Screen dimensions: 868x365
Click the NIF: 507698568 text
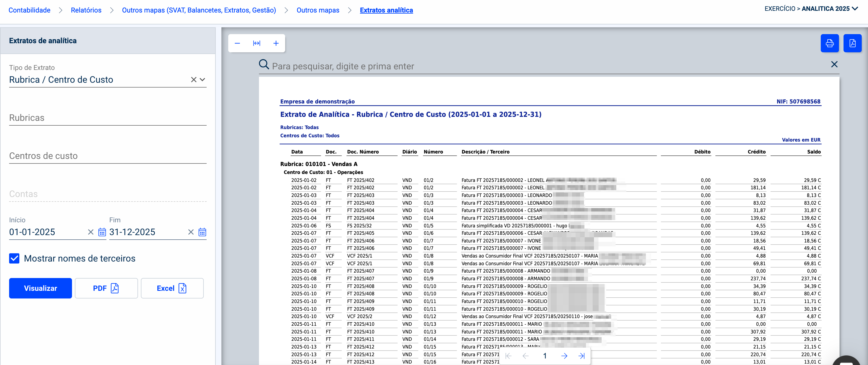coord(798,101)
